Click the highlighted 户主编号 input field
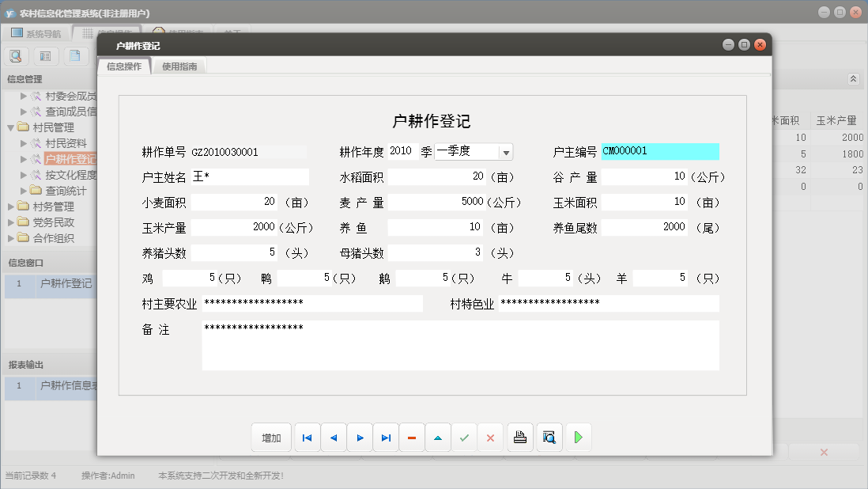Image resolution: width=868 pixels, height=489 pixels. pyautogui.click(x=661, y=151)
